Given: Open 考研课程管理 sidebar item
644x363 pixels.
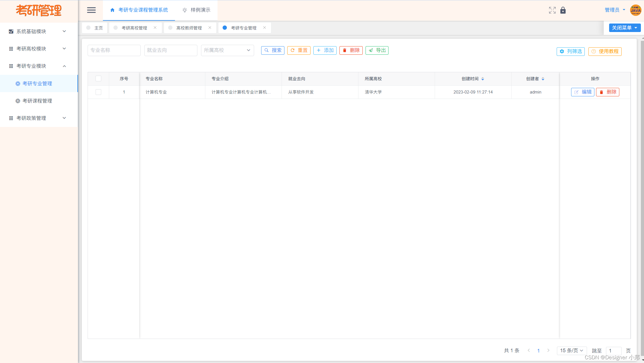Looking at the screenshot, I should pyautogui.click(x=37, y=101).
